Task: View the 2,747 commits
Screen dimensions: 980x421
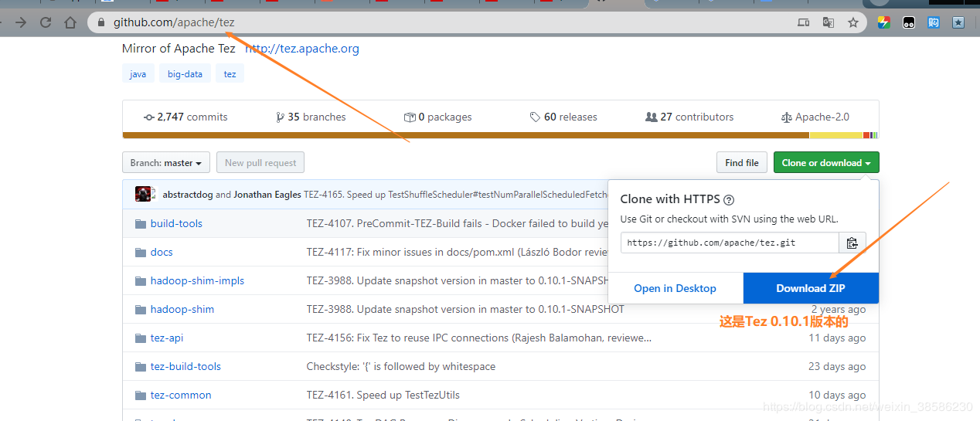Action: [185, 117]
